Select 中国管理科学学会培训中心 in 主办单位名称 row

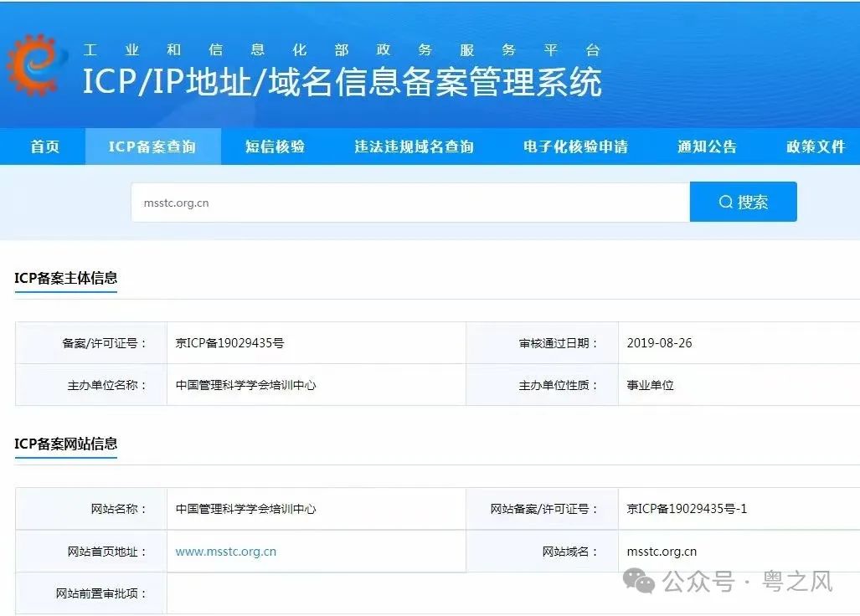coord(245,385)
